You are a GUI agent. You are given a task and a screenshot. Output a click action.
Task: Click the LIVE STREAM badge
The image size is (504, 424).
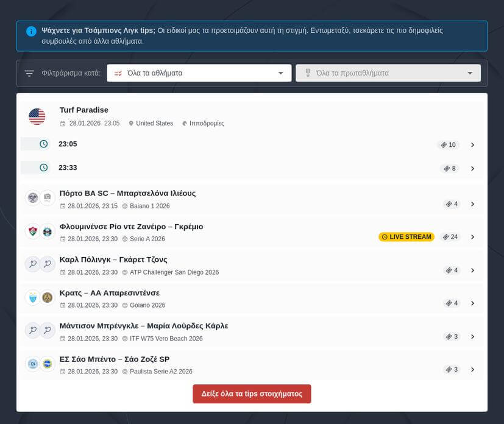coord(406,237)
